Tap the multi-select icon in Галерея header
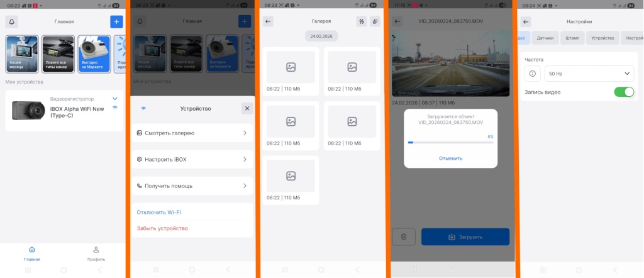Screen dimensions: 644x278 pyautogui.click(x=375, y=21)
